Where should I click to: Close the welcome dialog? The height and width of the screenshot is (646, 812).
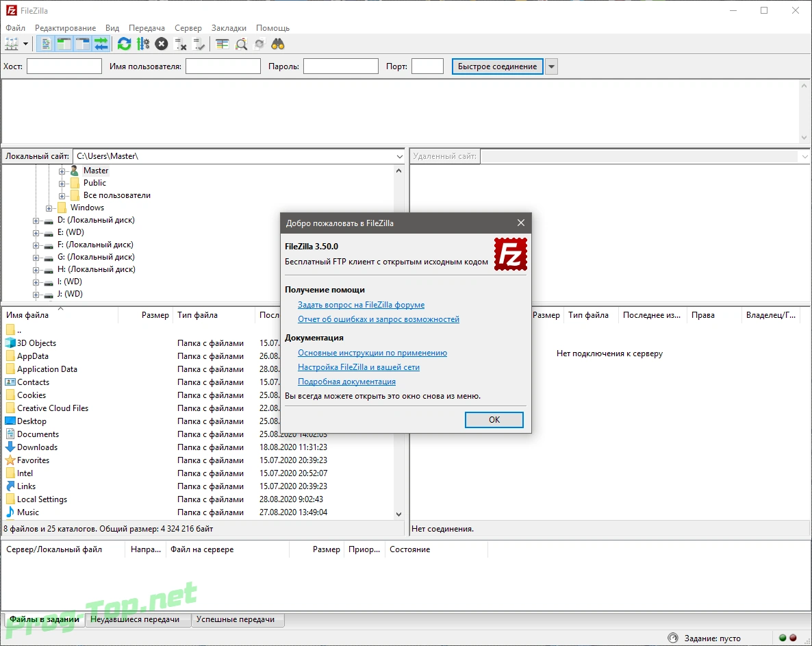tap(521, 223)
